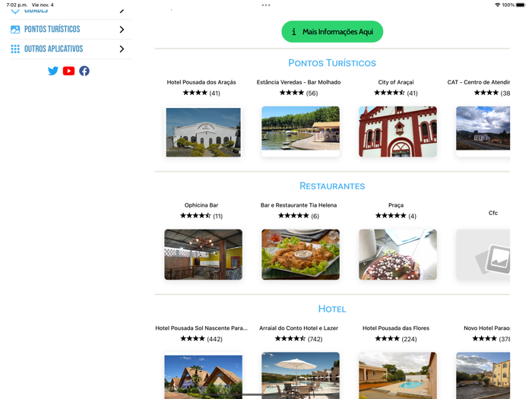The image size is (532, 399).
Task: Tap the three-dot multitasking indicator at top
Action: [x=266, y=5]
